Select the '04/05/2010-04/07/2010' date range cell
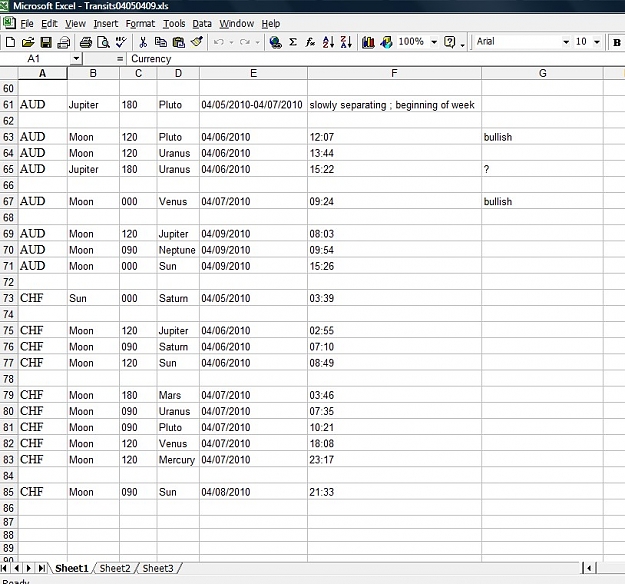 click(x=254, y=105)
